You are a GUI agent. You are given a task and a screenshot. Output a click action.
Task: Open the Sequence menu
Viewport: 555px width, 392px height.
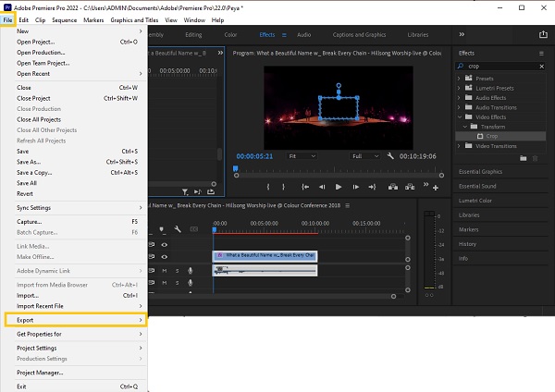coord(64,20)
